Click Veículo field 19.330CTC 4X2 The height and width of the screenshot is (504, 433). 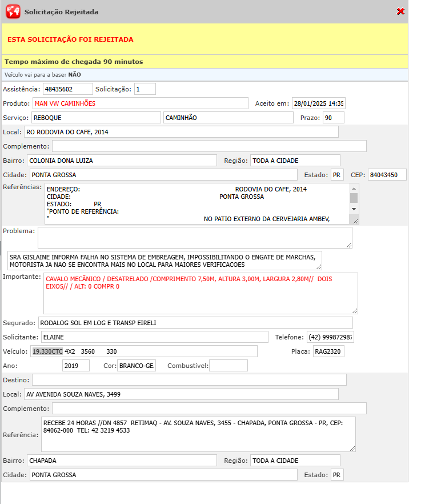[x=144, y=351]
